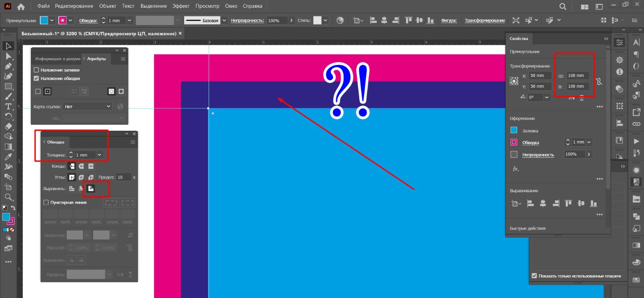Open Толщина value dropdown in Обводка panel
The image size is (644, 298).
pos(100,155)
